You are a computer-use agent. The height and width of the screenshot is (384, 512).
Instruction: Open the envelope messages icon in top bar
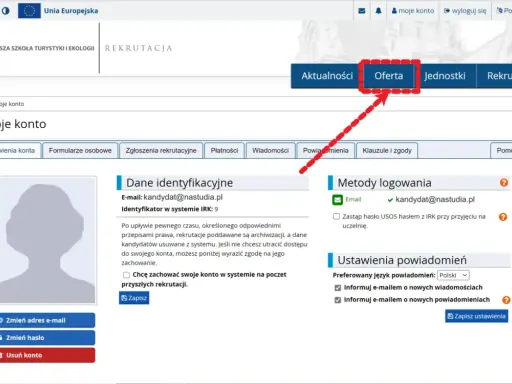coord(362,11)
